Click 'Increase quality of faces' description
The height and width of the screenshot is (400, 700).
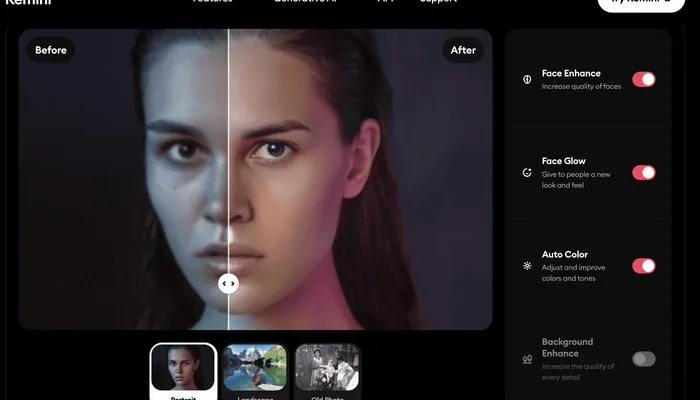coord(581,87)
